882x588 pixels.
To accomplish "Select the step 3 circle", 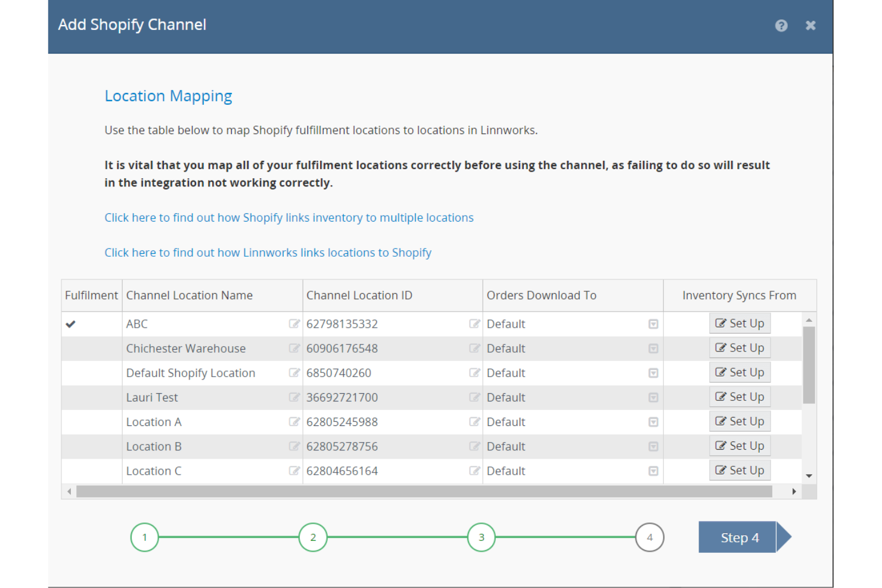I will tap(481, 537).
